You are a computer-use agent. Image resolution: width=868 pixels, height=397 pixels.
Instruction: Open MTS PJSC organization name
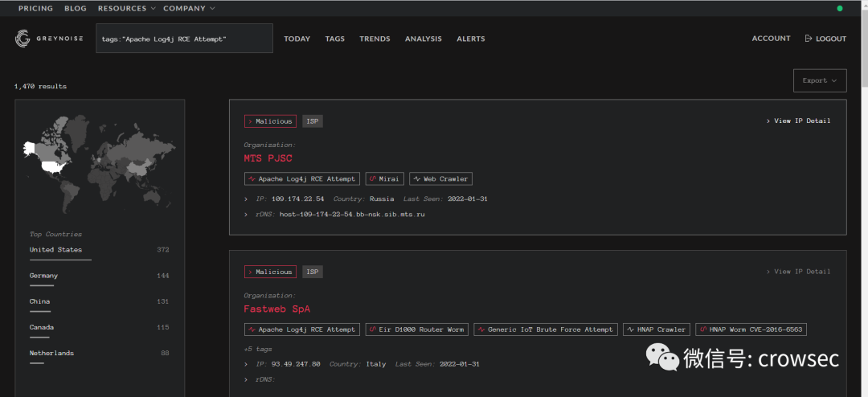tap(268, 158)
